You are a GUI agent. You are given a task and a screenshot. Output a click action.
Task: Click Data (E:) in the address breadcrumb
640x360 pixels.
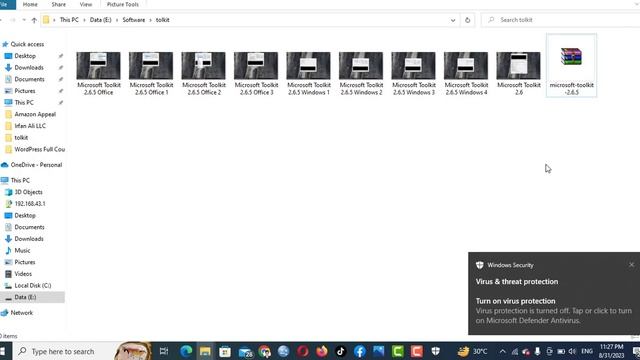click(x=100, y=20)
